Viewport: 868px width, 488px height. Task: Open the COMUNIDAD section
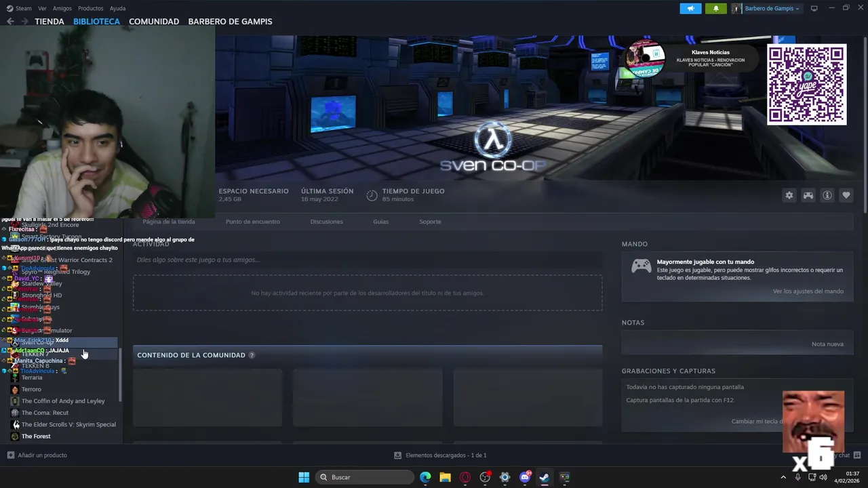[x=154, y=22]
